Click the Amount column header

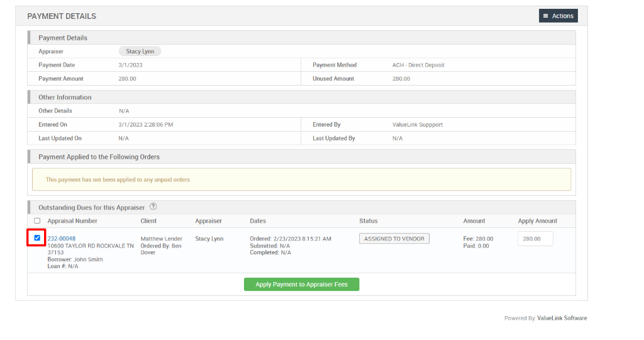pyautogui.click(x=474, y=221)
